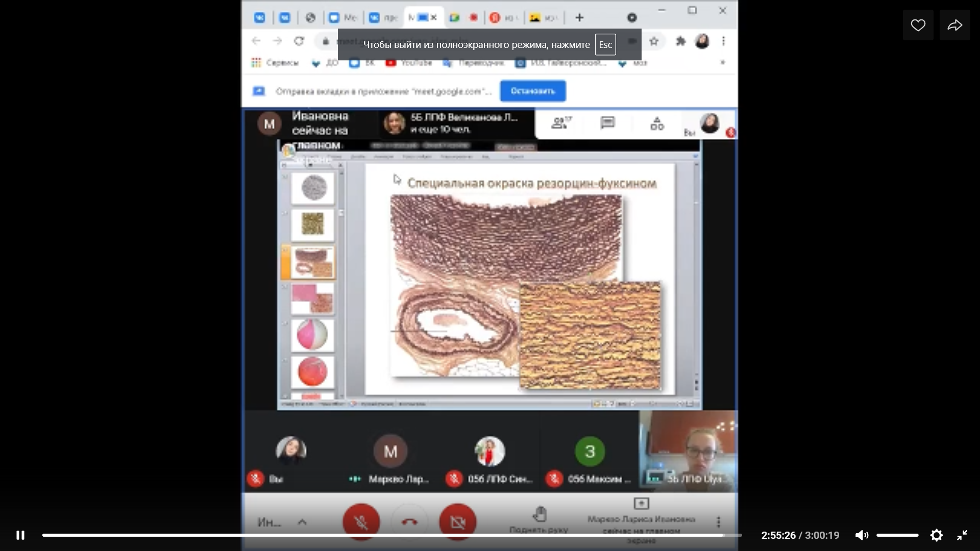The width and height of the screenshot is (980, 551).
Task: Click the presentation screen icon above Марево Лариса Ивановна
Action: pos(641,504)
